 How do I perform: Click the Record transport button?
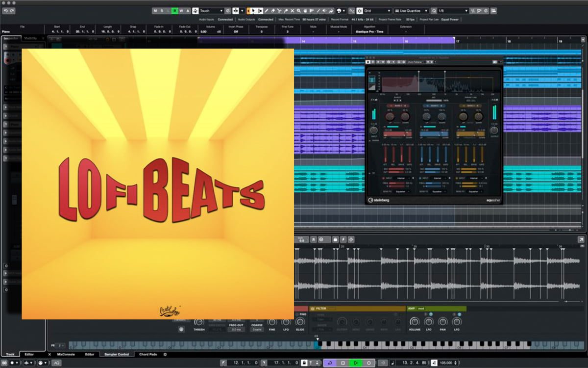point(369,363)
